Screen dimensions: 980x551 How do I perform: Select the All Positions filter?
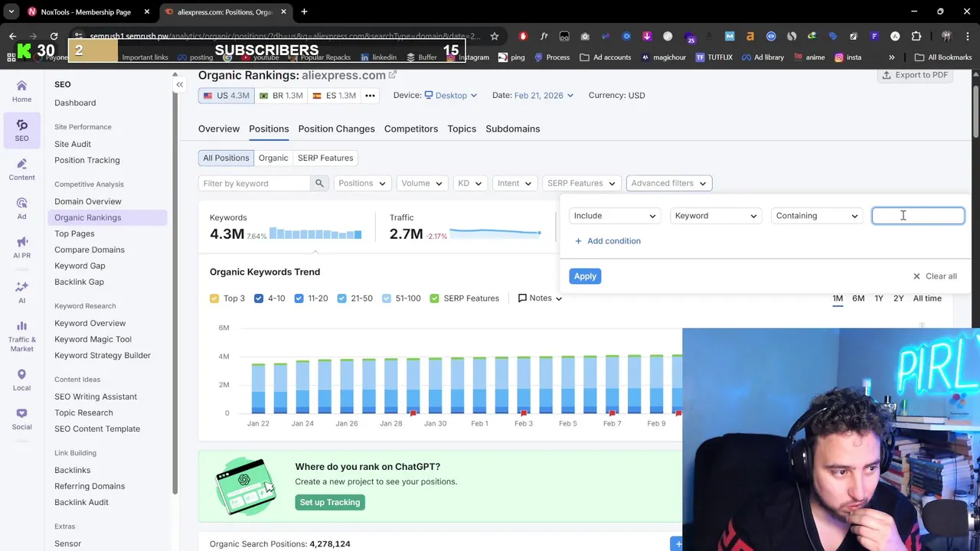[226, 158]
